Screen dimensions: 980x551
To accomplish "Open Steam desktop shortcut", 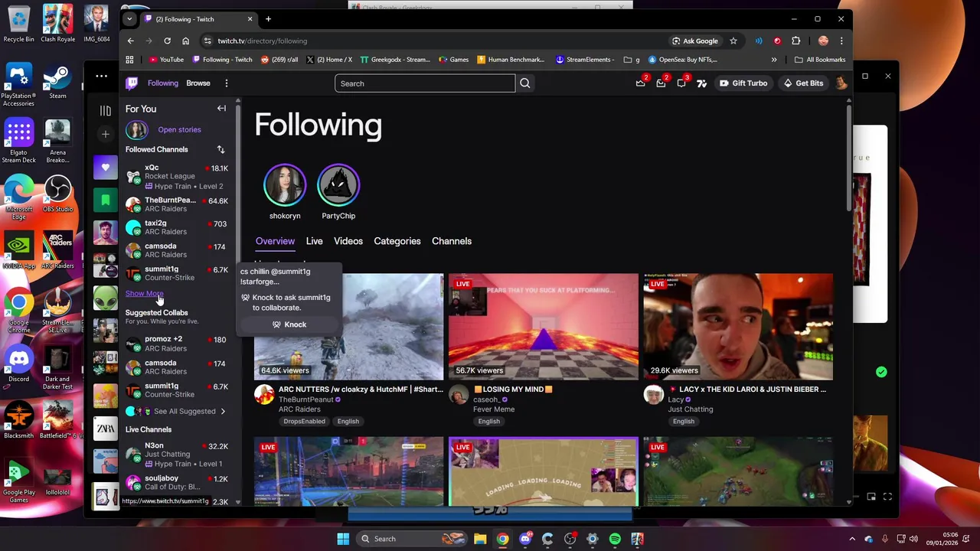I will (x=57, y=83).
